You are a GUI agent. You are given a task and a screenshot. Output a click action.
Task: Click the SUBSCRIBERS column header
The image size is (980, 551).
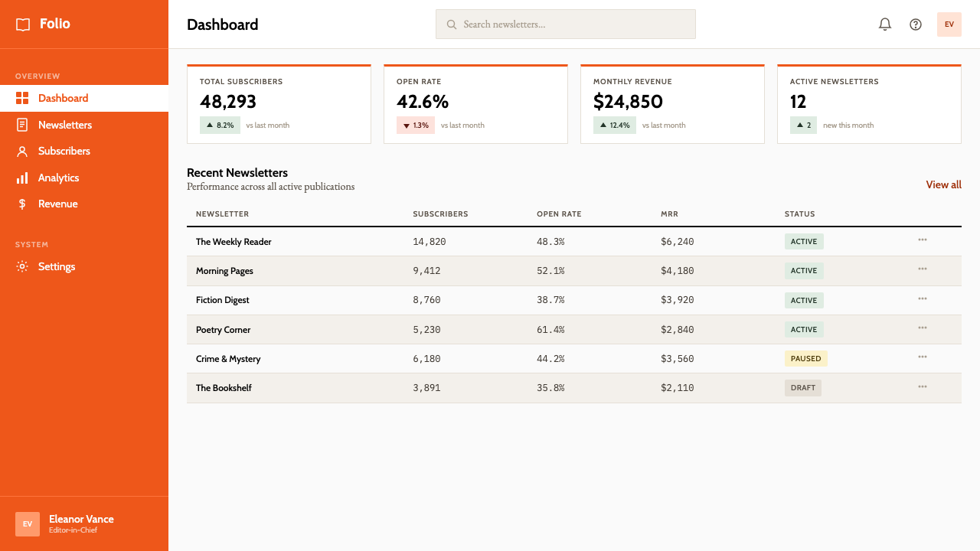[x=440, y=214]
